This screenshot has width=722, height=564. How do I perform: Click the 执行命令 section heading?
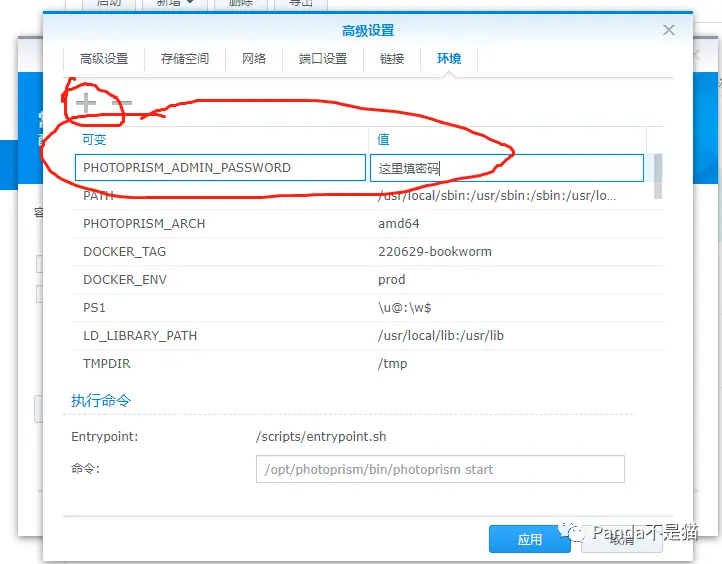[101, 401]
